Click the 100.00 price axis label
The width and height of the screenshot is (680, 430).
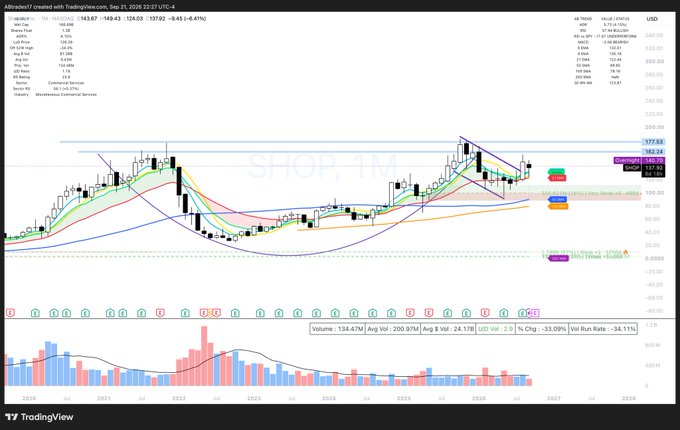point(654,193)
